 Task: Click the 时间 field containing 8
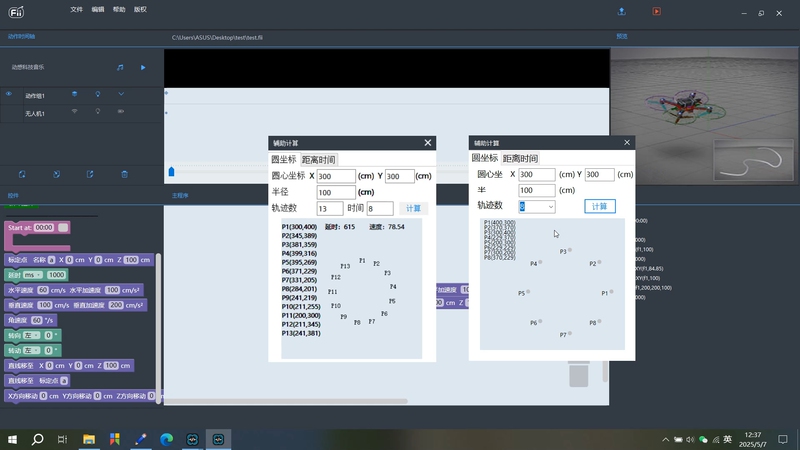[x=380, y=208]
